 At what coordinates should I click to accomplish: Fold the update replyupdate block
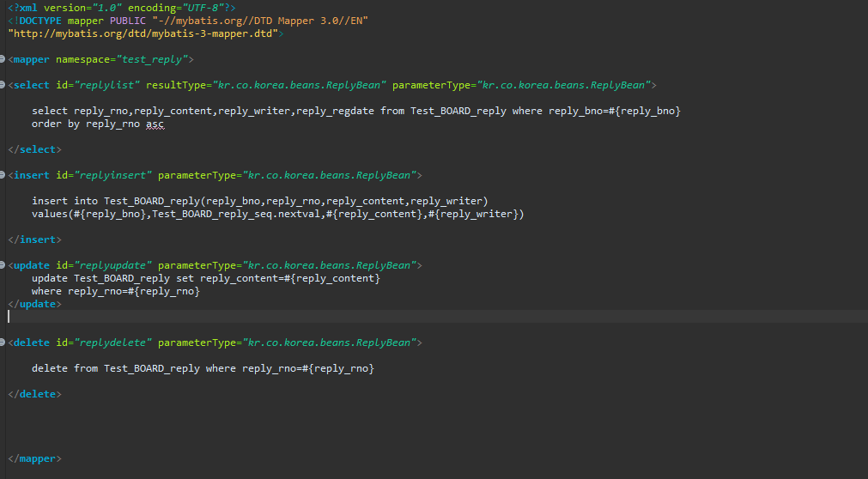pos(3,265)
